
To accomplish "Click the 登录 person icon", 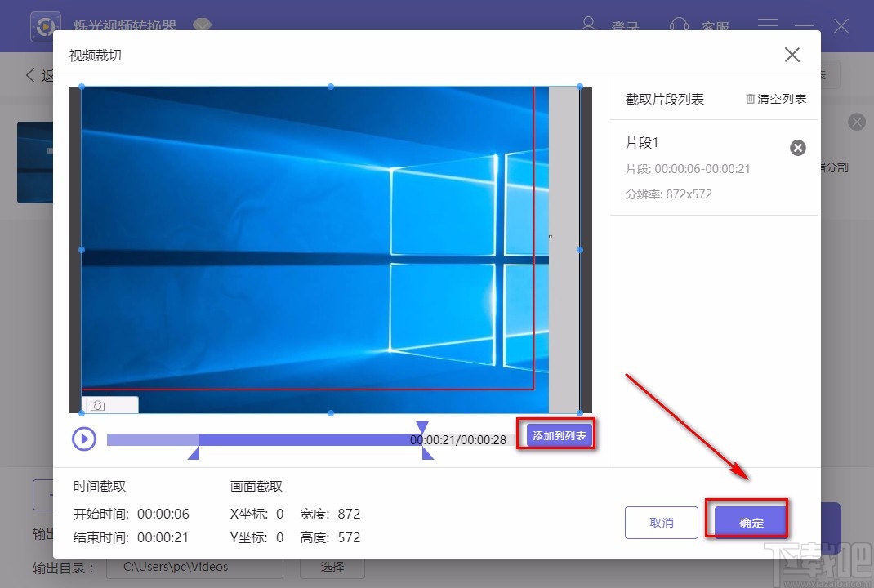I will tap(588, 25).
